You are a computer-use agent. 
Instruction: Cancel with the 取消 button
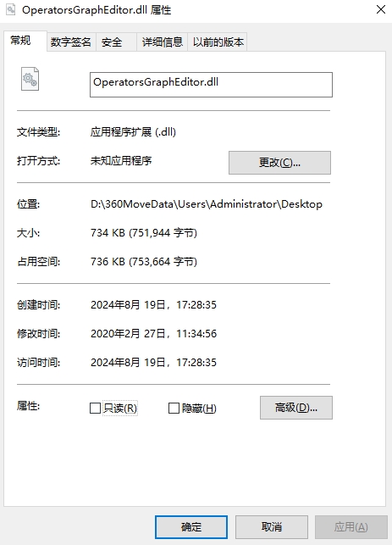point(272,527)
